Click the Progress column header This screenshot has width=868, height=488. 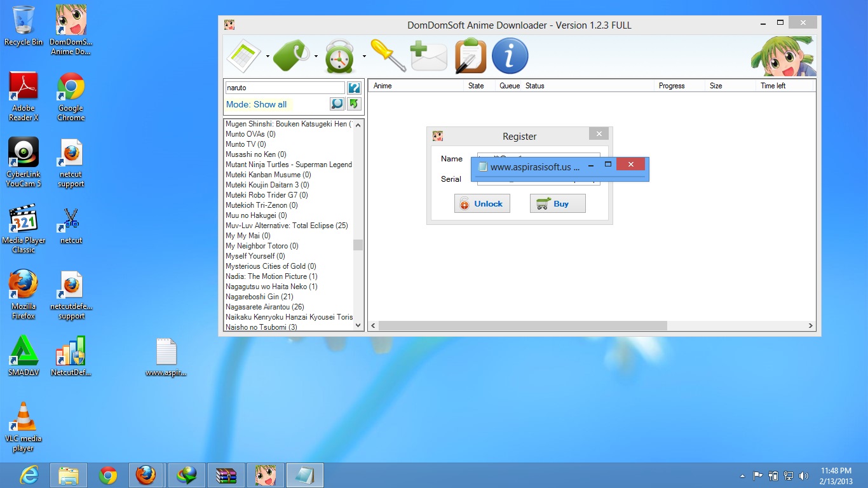tap(679, 86)
